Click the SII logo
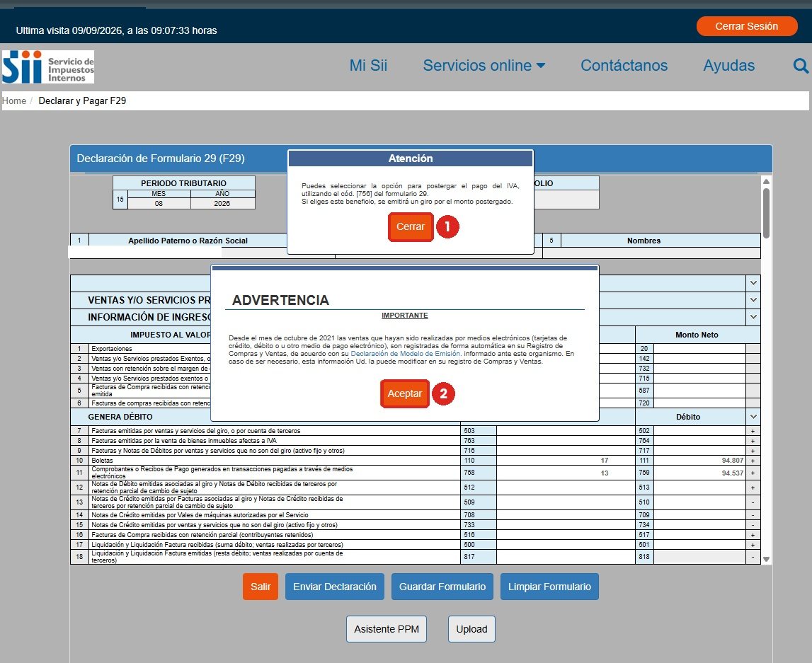 (x=48, y=67)
